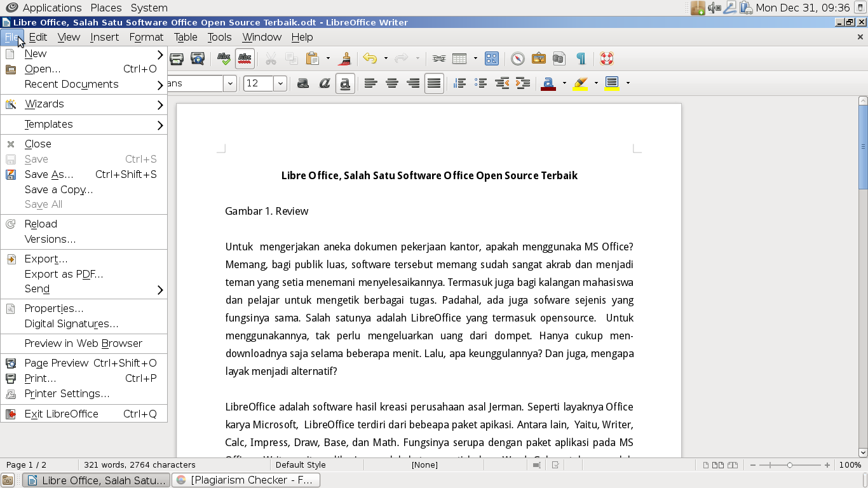This screenshot has width=868, height=488.
Task: Click the Decrease Indent icon
Action: pyautogui.click(x=502, y=83)
